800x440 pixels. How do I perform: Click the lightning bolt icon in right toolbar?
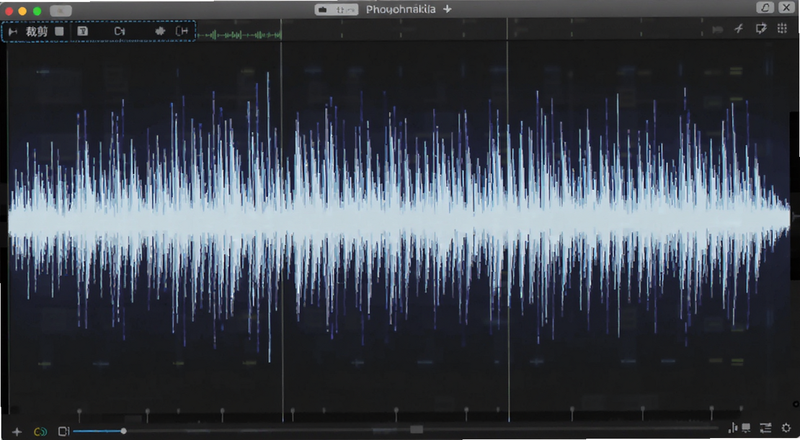(x=739, y=29)
